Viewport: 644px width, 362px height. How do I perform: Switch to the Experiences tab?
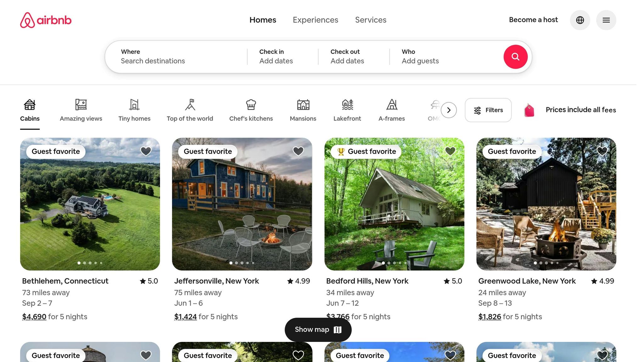[315, 20]
